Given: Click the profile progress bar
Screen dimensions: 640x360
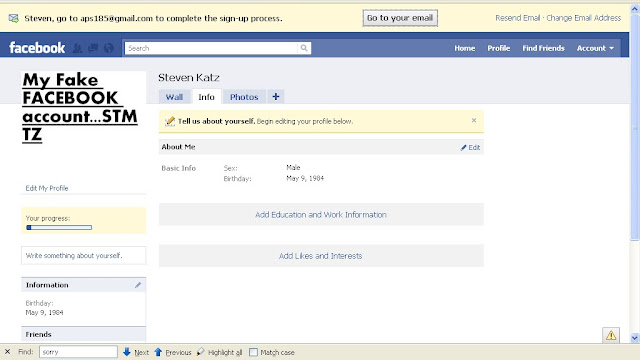Looking at the screenshot, I should (x=59, y=227).
